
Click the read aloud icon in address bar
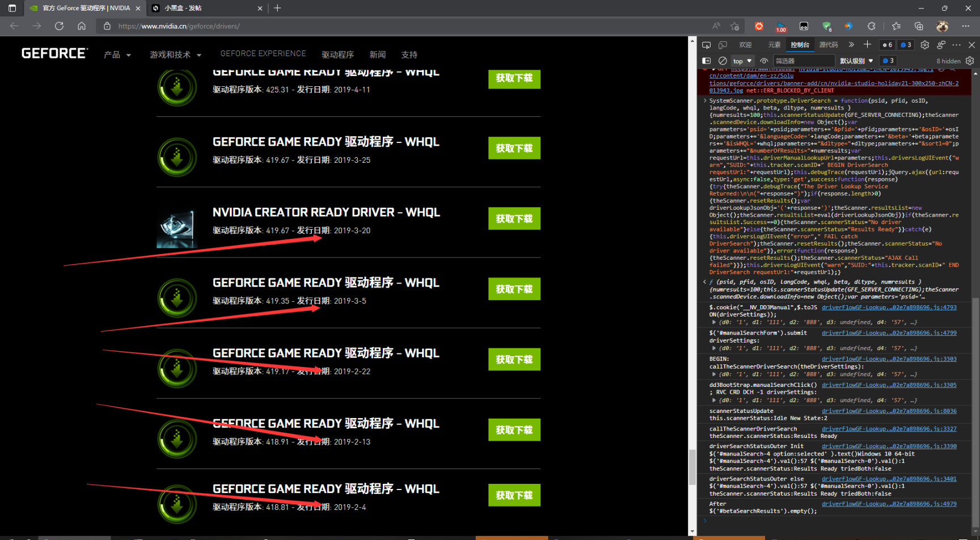click(716, 26)
